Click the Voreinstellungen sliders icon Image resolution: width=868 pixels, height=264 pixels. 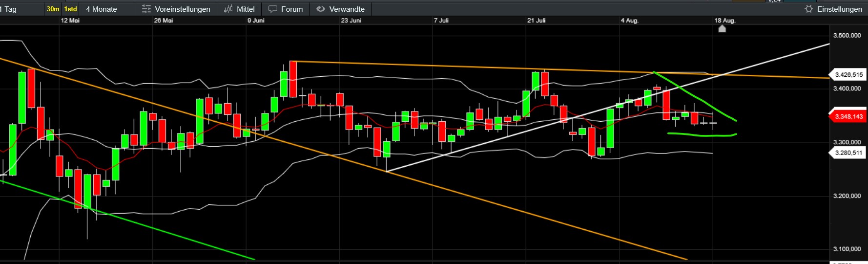coord(146,9)
